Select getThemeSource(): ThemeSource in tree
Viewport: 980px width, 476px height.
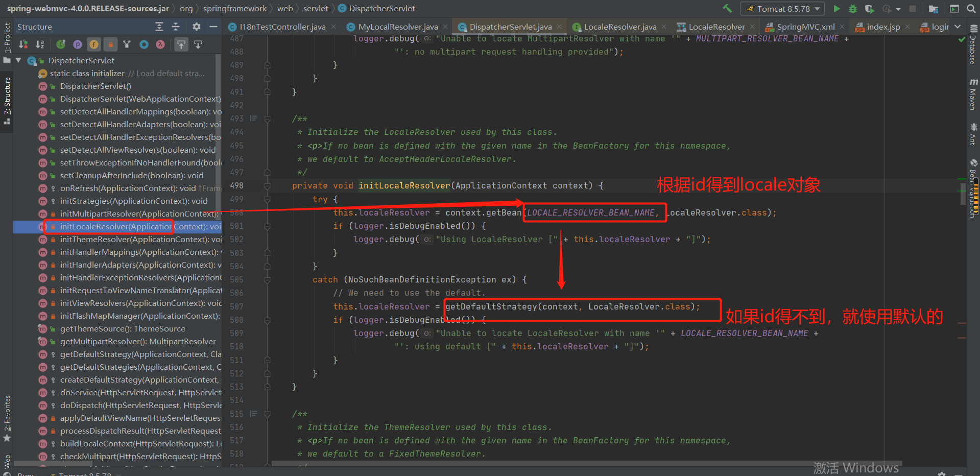(117, 329)
